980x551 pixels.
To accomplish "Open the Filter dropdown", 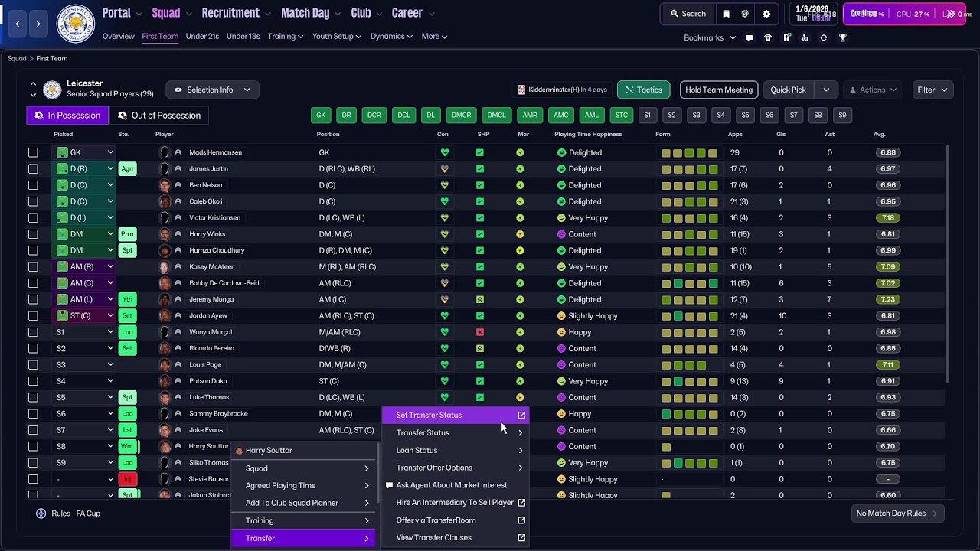I will [x=933, y=90].
